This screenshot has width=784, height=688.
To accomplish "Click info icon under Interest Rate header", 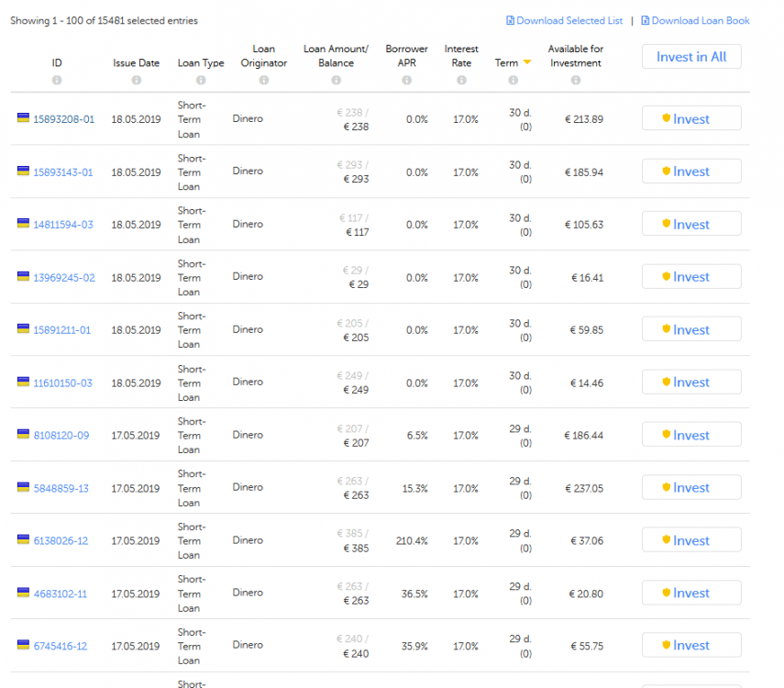I will 461,81.
